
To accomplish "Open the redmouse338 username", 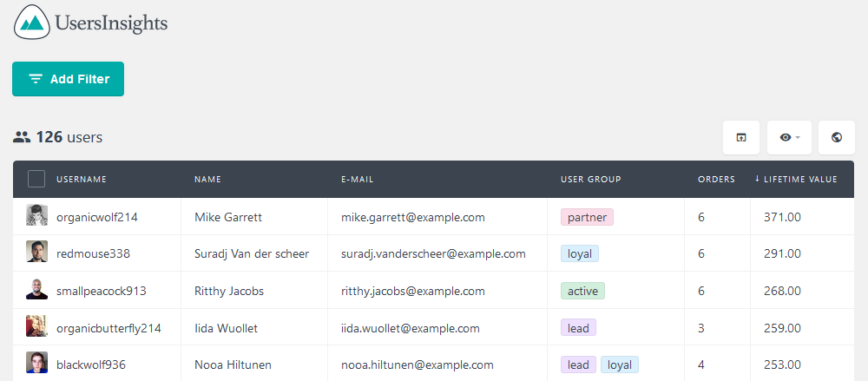I will [93, 254].
